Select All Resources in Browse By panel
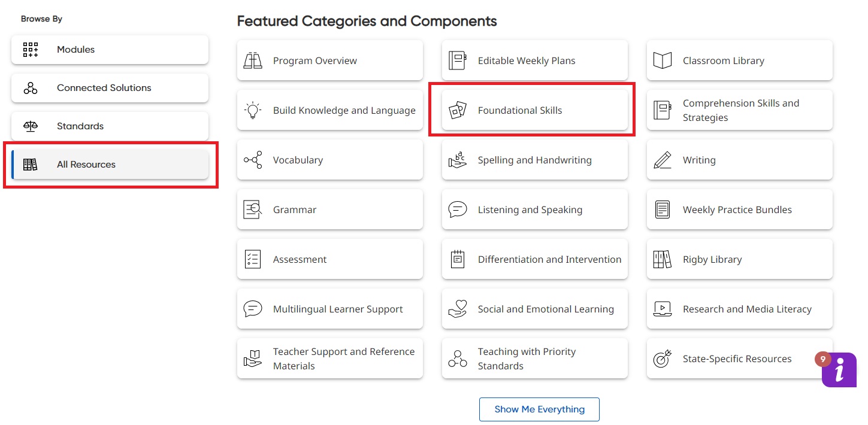Viewport: 868px width, 425px height. [x=110, y=165]
